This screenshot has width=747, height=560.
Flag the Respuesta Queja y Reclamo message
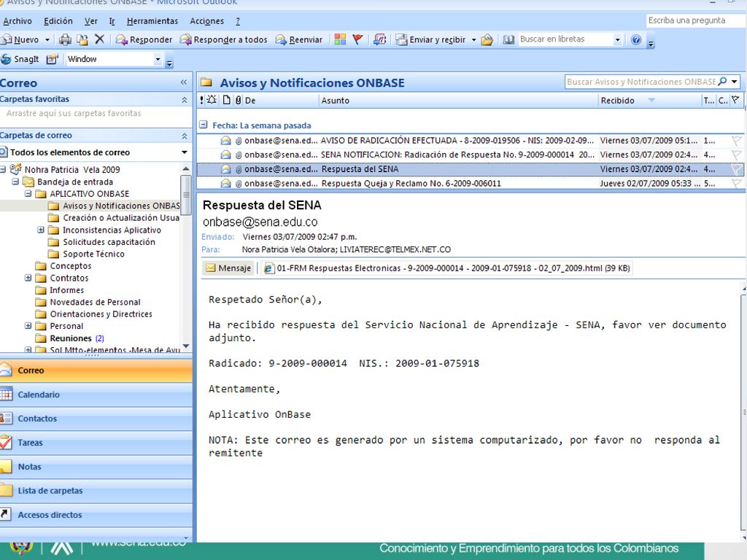737,183
